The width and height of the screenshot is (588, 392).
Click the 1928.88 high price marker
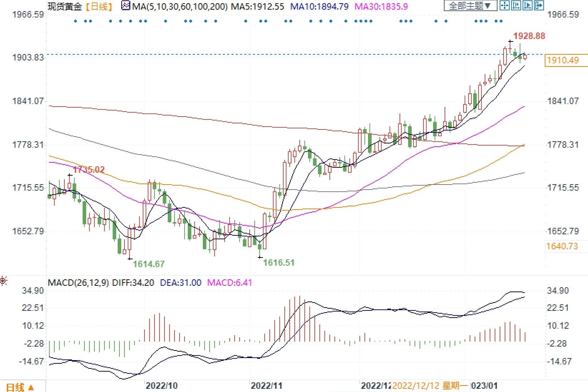tap(529, 36)
